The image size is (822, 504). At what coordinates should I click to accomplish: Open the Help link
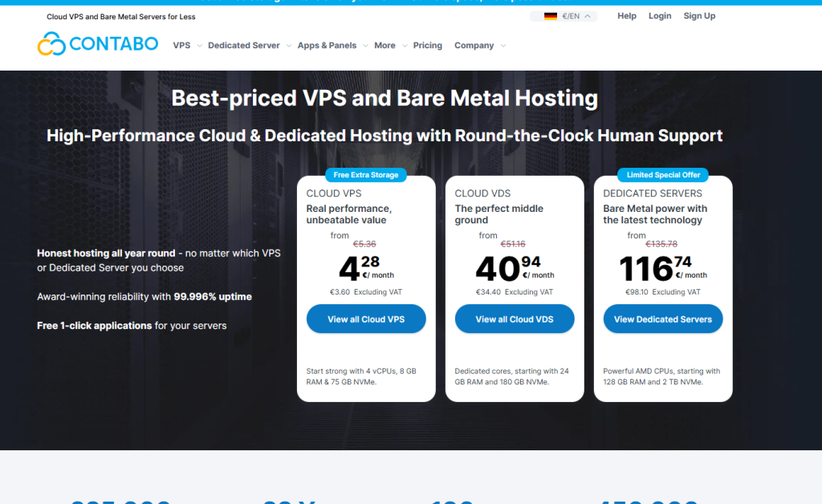pyautogui.click(x=626, y=16)
